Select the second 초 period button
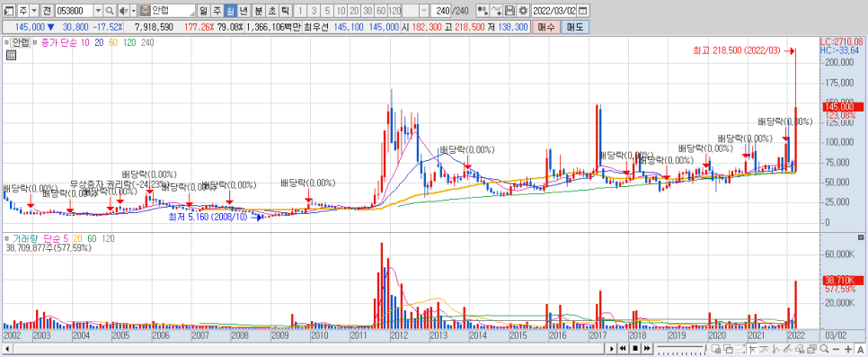 pyautogui.click(x=271, y=11)
